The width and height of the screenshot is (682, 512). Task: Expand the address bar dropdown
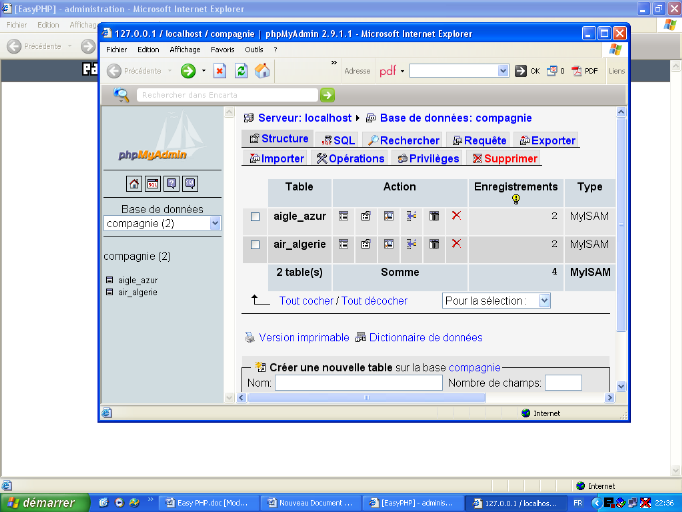503,70
